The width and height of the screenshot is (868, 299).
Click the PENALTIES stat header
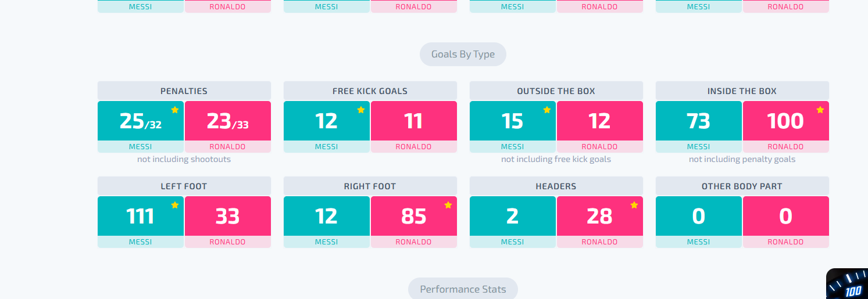(x=184, y=91)
